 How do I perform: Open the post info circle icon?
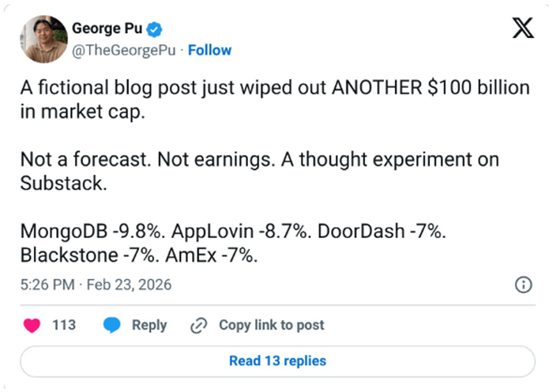(x=522, y=285)
